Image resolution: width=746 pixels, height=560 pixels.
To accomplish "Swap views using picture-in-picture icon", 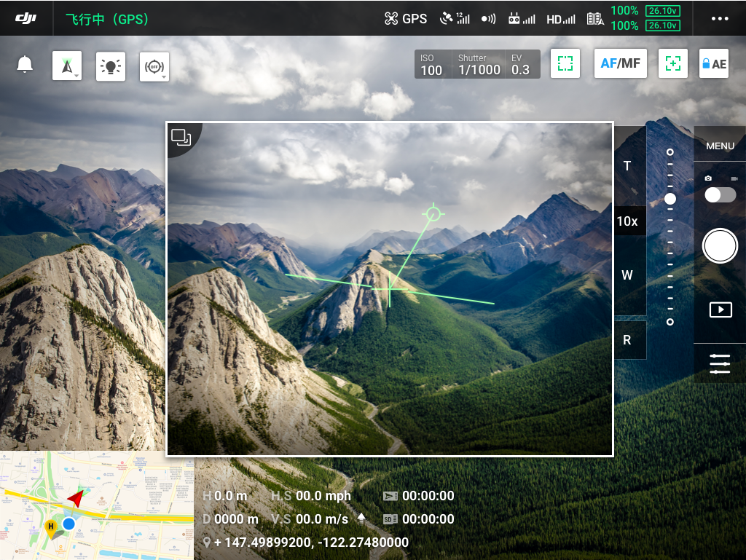I will [181, 136].
